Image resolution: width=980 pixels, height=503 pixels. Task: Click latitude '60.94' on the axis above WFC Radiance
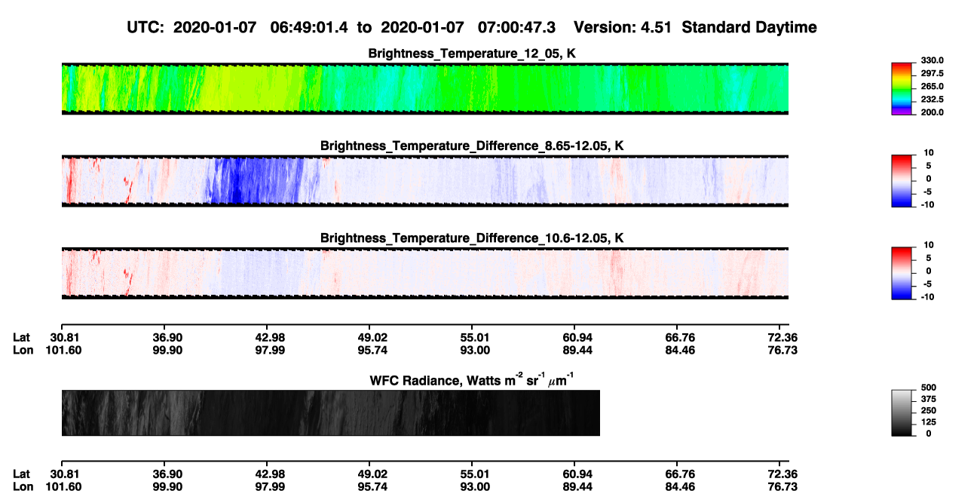click(x=579, y=338)
